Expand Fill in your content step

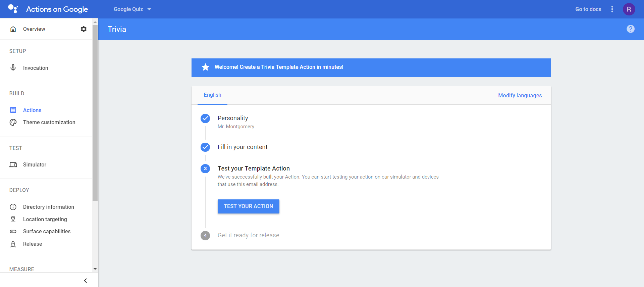(243, 147)
